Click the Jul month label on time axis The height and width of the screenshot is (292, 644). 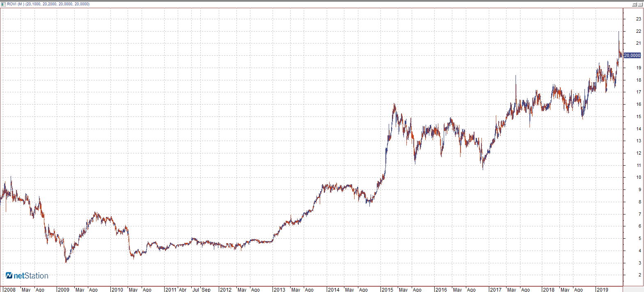pos(196,290)
